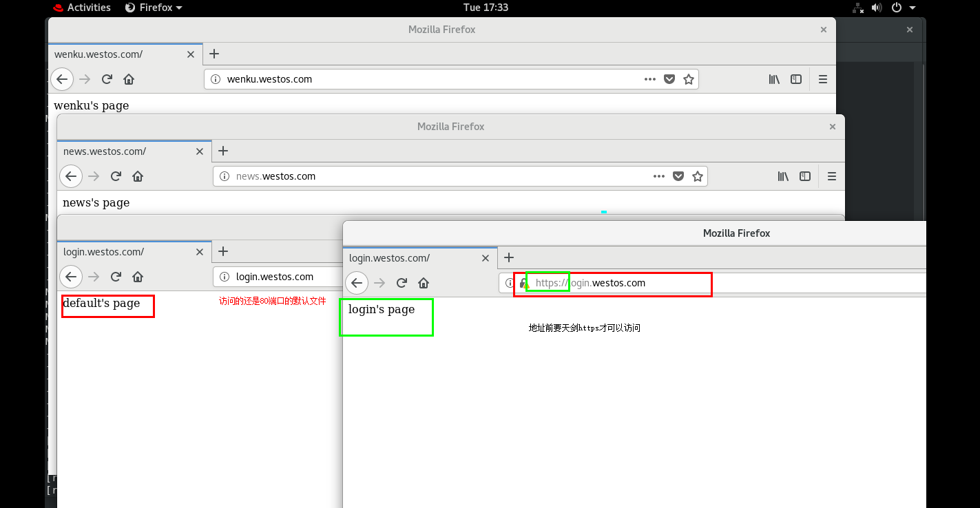This screenshot has height=508, width=980.
Task: Open new tab in wenku window
Action: 214,54
